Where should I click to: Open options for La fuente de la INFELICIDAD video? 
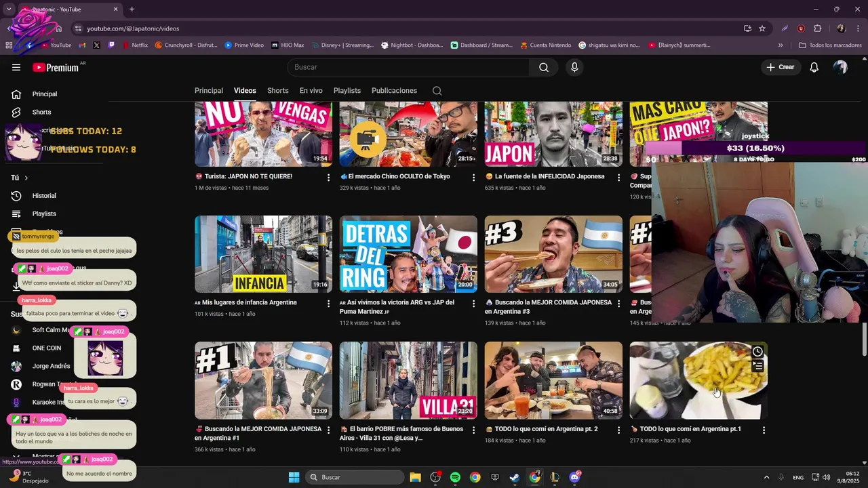pyautogui.click(x=618, y=177)
